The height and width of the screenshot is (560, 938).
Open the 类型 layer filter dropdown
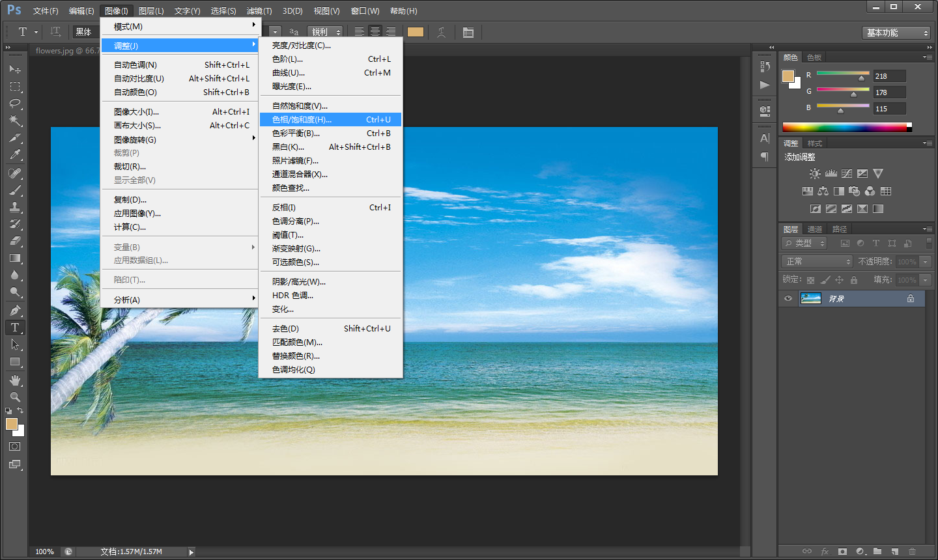[804, 244]
